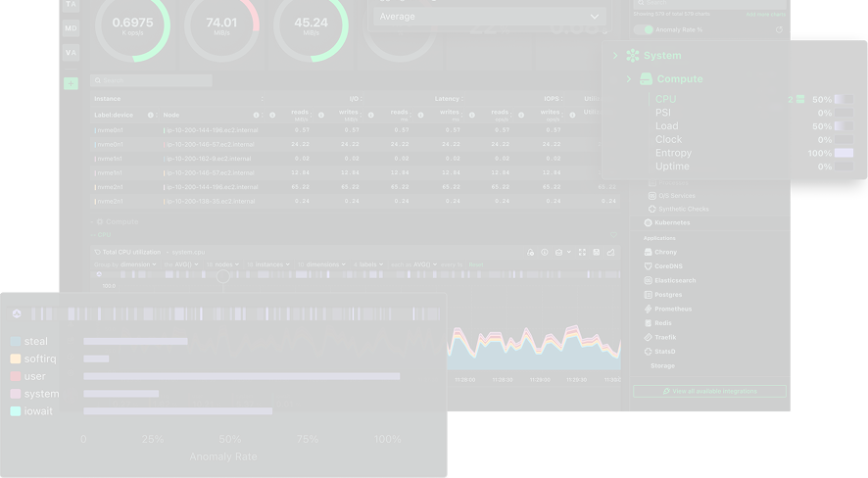The image size is (868, 478).
Task: Click the Add more charts link
Action: [765, 15]
